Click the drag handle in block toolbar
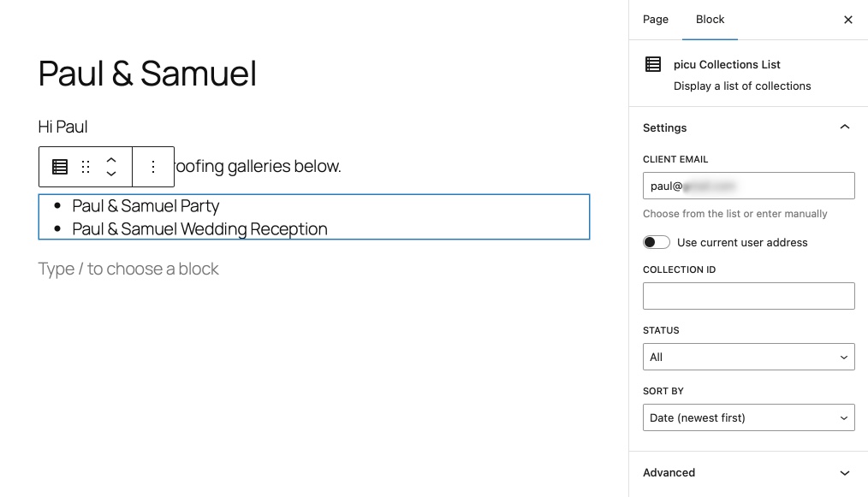The image size is (868, 497). (86, 167)
